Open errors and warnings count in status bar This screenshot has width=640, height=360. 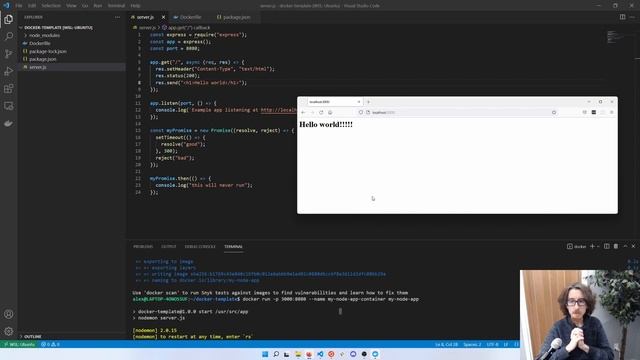[x=50, y=344]
